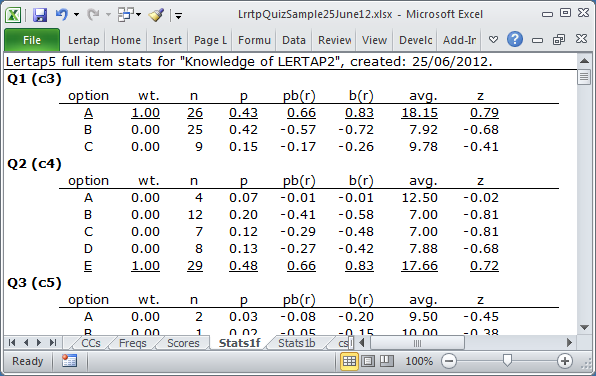
Task: Click the Q1 (c3) heading cell
Action: (34, 79)
